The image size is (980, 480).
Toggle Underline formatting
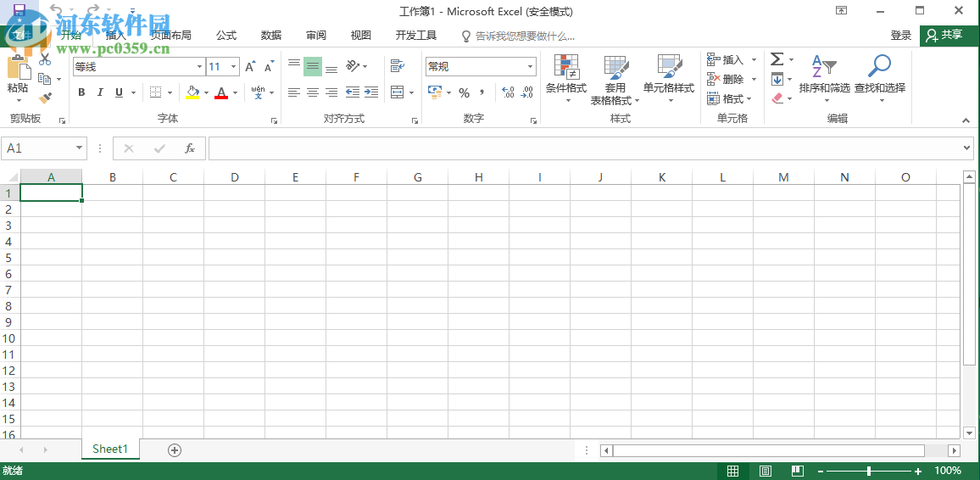118,92
